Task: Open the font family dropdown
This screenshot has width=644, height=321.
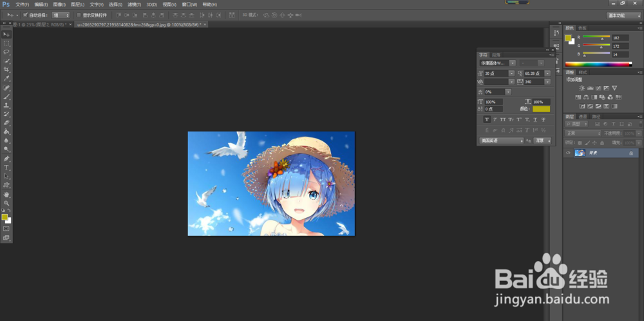Action: [512, 63]
